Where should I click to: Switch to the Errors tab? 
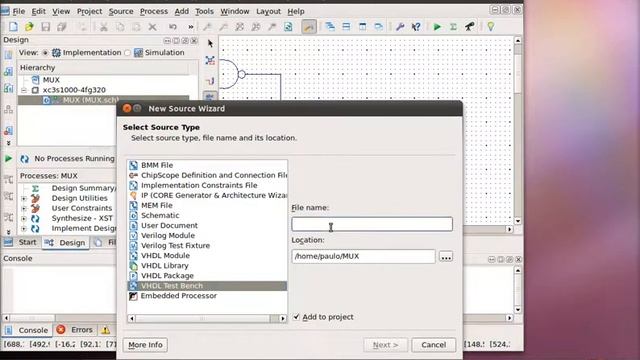(x=75, y=330)
